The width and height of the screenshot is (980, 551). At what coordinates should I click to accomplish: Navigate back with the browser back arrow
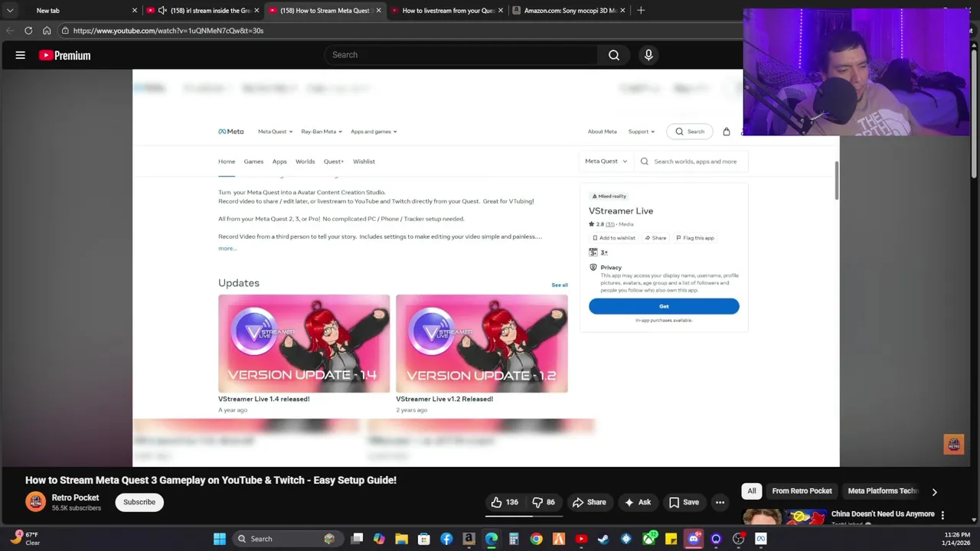[x=10, y=31]
